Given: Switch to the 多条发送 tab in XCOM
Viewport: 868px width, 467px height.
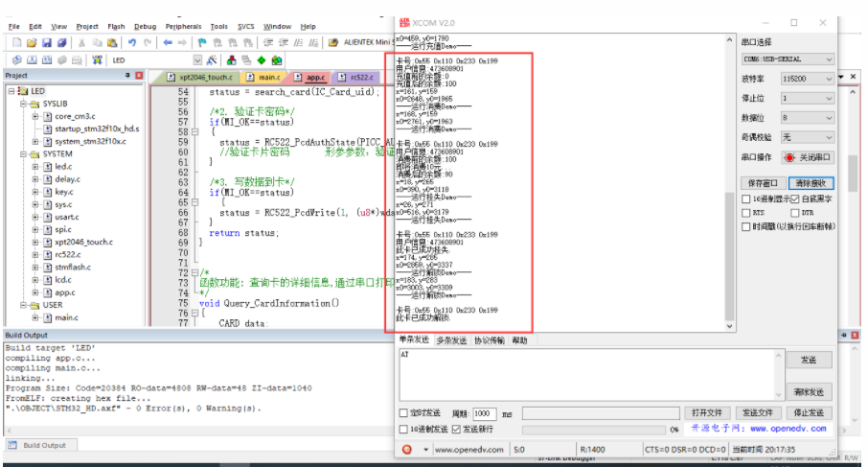Looking at the screenshot, I should click(451, 340).
